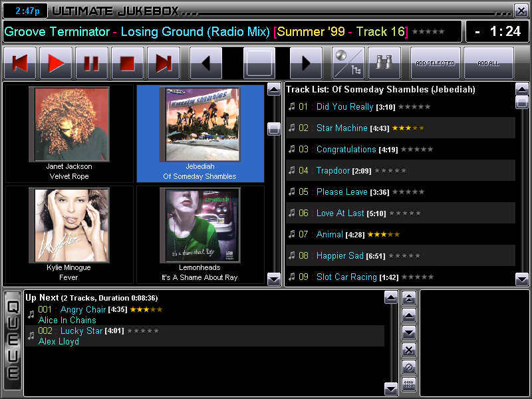Remove selected track from queue with X

pos(409,350)
